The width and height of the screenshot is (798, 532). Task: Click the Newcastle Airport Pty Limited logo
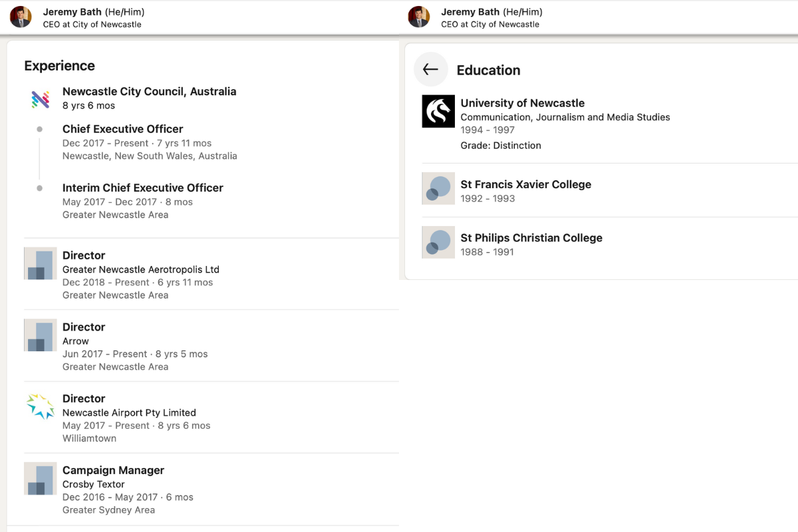(x=40, y=406)
